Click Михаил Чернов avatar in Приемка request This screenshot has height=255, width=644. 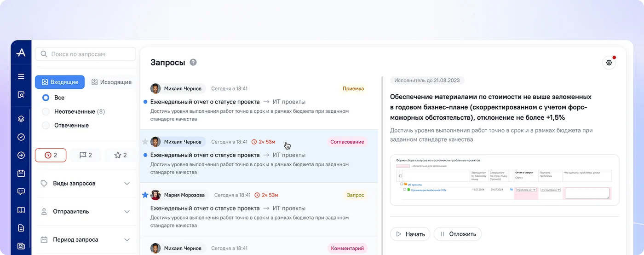155,89
